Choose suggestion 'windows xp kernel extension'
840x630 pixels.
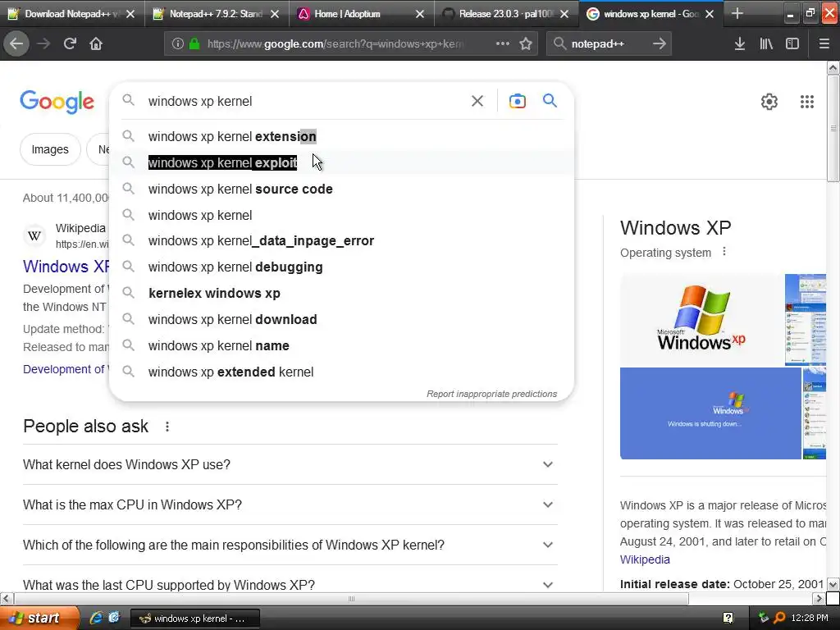pos(341,137)
